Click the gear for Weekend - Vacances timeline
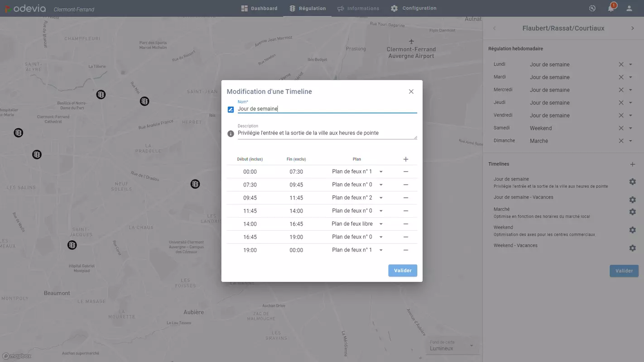 click(x=632, y=248)
